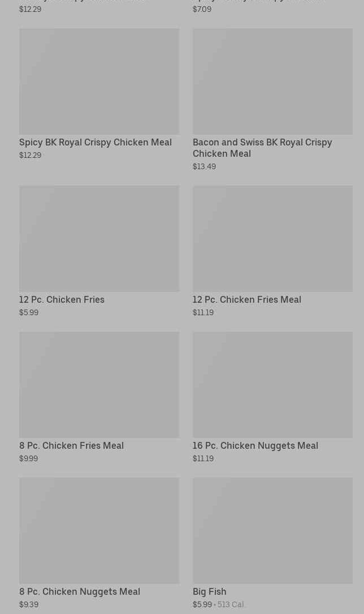Click the 8 Pc. Chicken Nuggets Meal image
The width and height of the screenshot is (364, 614).
click(x=99, y=530)
